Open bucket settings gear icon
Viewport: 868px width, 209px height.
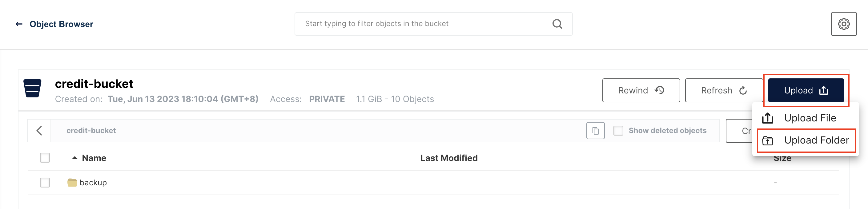843,24
